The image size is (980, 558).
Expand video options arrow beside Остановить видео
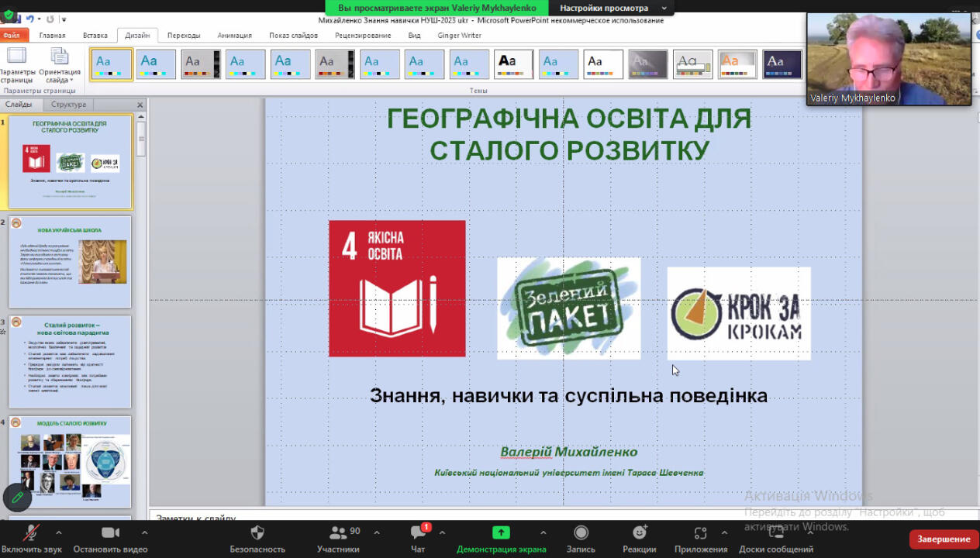click(144, 532)
